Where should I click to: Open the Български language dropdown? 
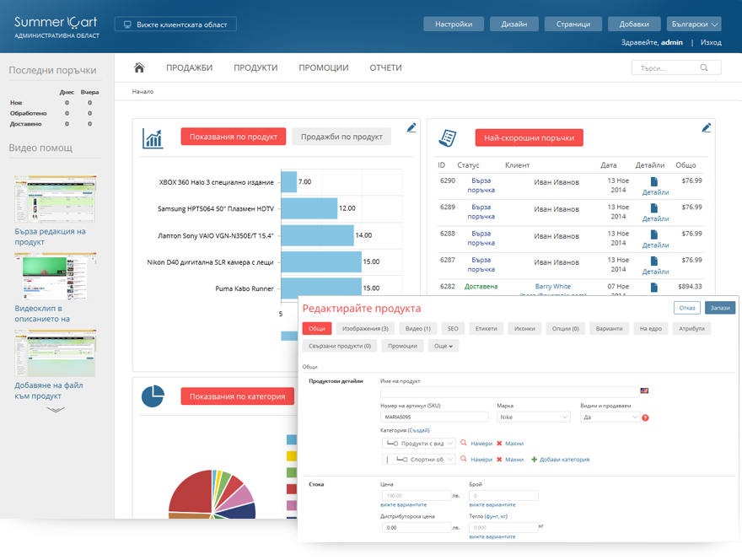(x=694, y=24)
